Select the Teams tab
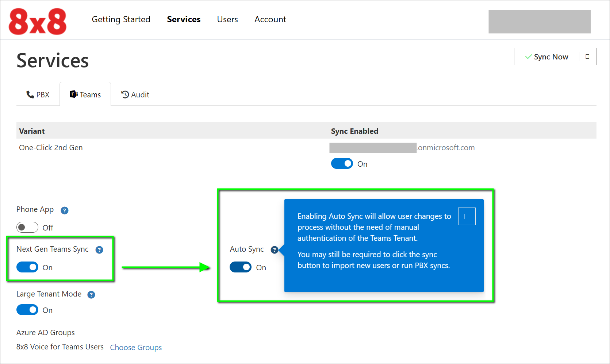Image resolution: width=610 pixels, height=364 pixels. pyautogui.click(x=85, y=94)
